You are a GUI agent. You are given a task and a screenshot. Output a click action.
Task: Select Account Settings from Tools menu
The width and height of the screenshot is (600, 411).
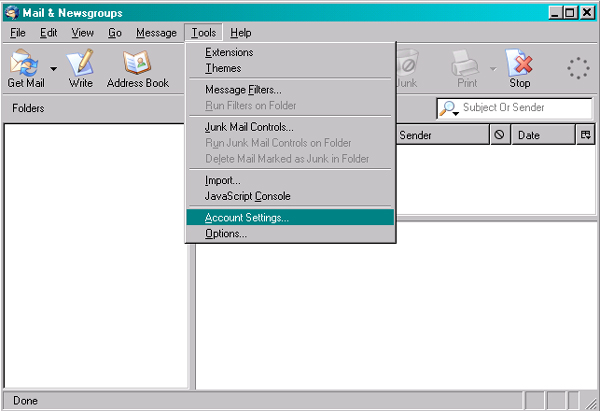point(247,217)
